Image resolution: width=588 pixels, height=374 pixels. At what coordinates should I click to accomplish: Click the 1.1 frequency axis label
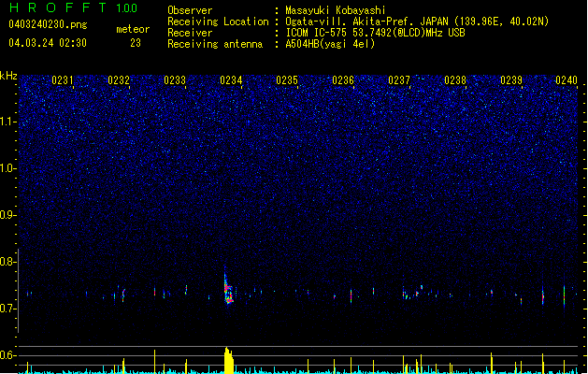click(7, 122)
